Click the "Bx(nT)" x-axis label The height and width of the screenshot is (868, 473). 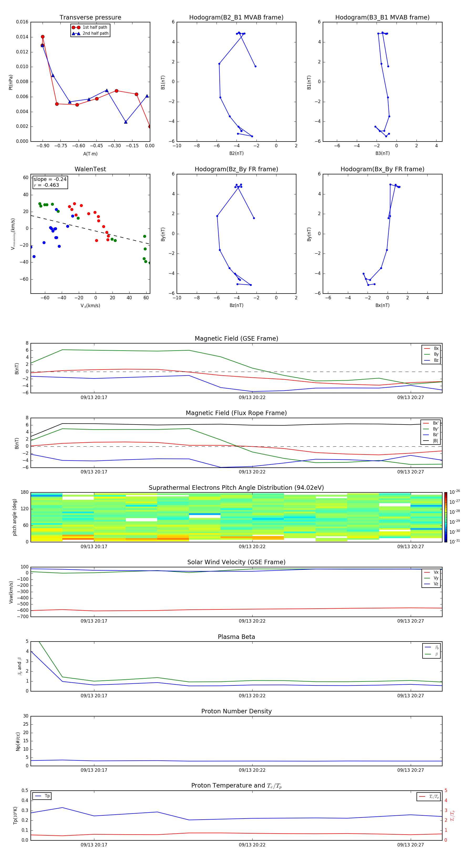[382, 305]
